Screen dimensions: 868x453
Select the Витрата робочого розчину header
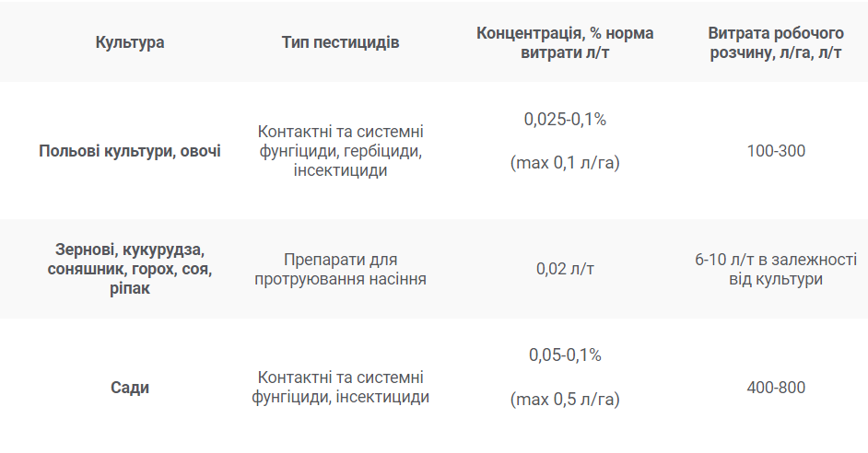click(x=776, y=42)
